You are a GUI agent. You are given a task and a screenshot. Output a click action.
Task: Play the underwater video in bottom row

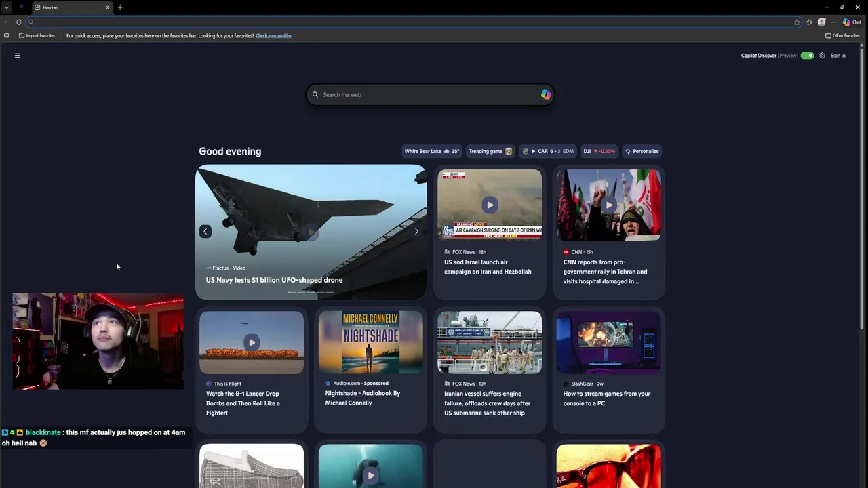(x=370, y=475)
